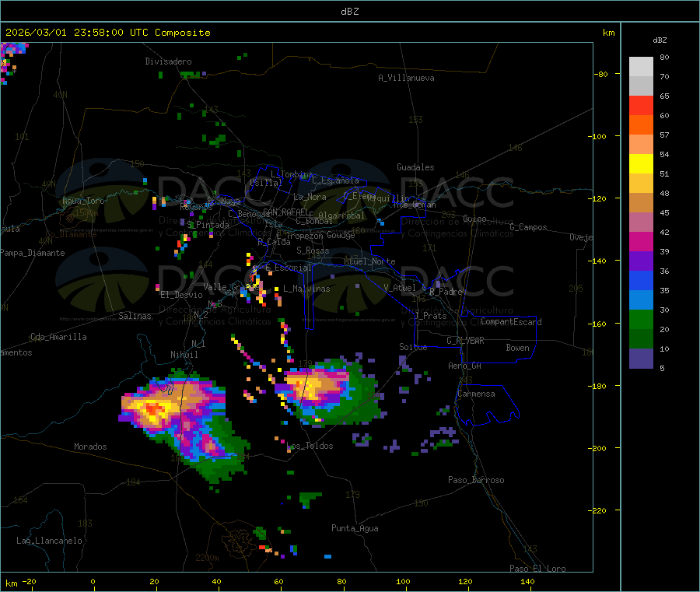Click the Cda_Amarilla map label
The image size is (700, 592).
58,337
